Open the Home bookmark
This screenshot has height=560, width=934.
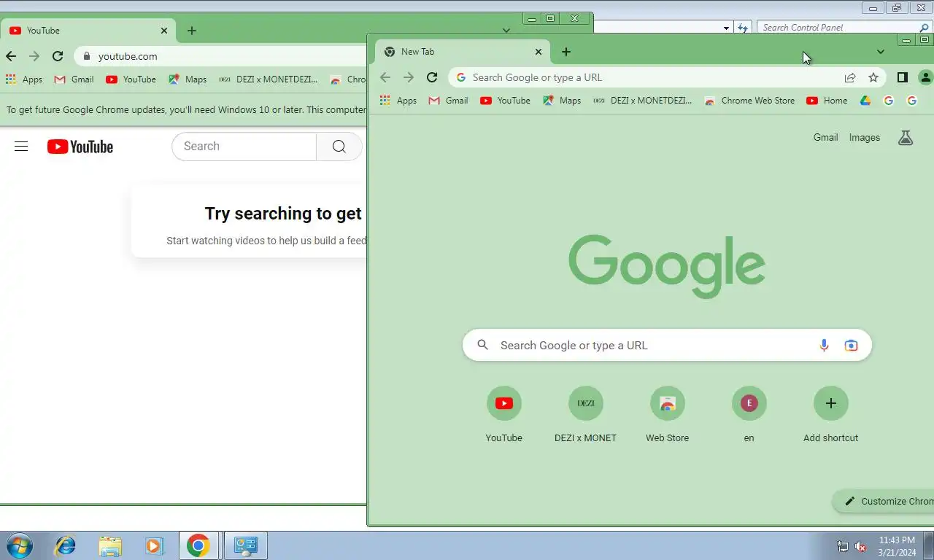pos(827,101)
